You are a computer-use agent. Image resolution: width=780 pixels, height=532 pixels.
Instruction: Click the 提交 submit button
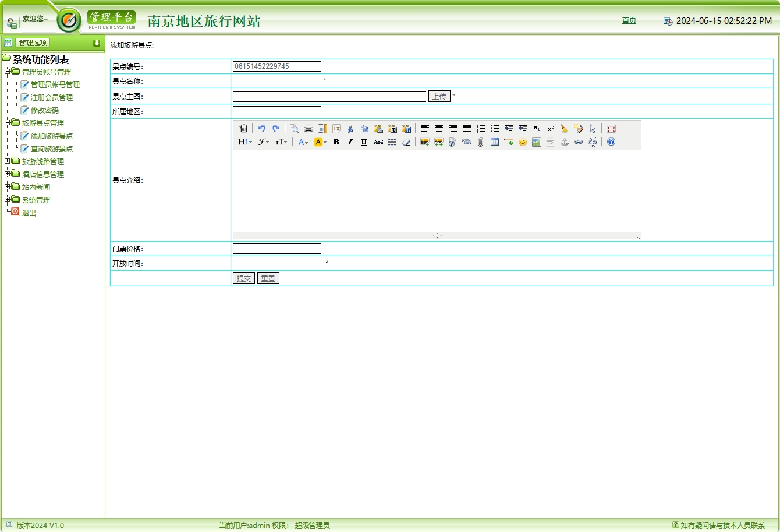(x=244, y=278)
